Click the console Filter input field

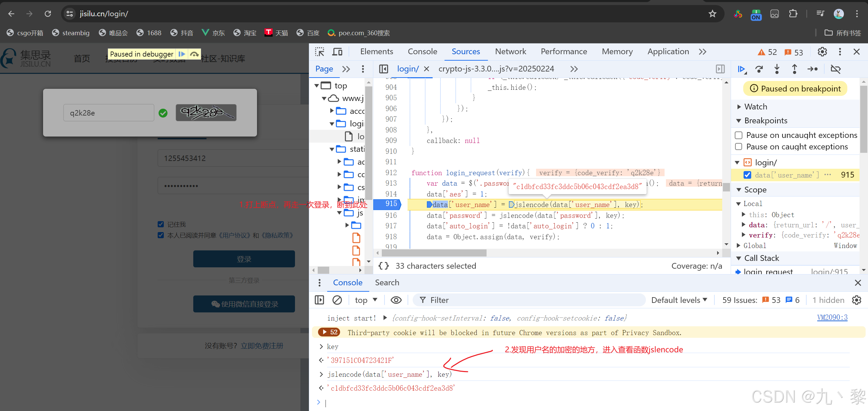pos(529,300)
